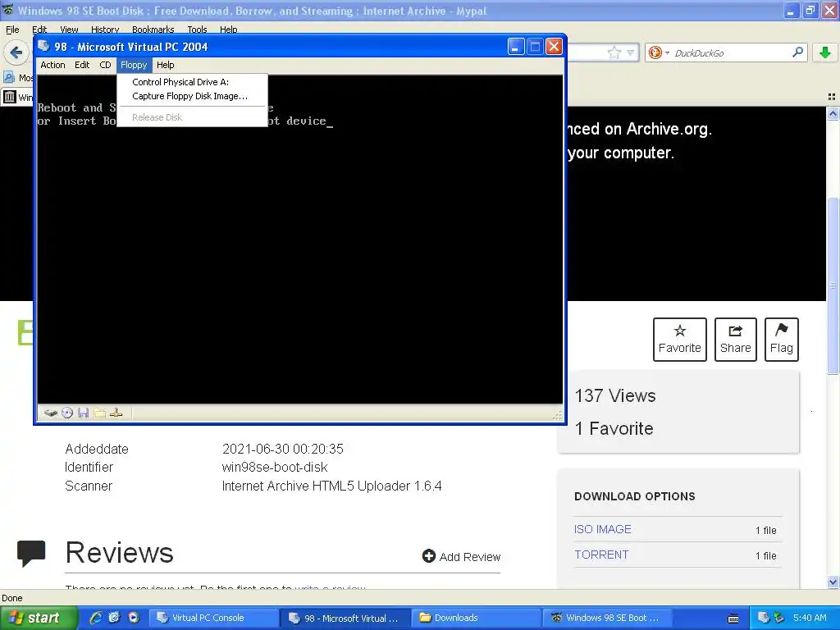
Task: Click the network tray icon beside clock
Action: point(779,618)
